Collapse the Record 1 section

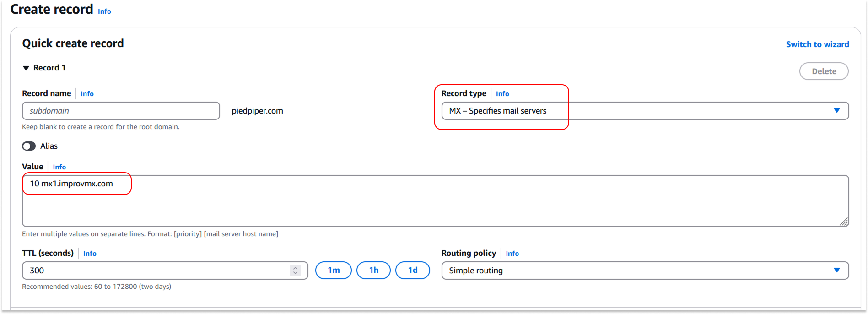26,68
